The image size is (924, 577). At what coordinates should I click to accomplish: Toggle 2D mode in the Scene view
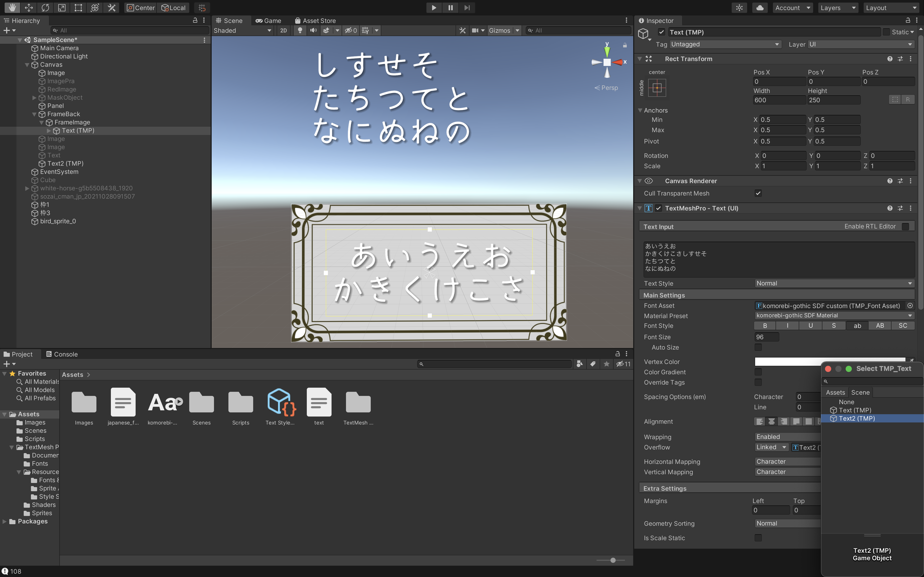coord(283,31)
